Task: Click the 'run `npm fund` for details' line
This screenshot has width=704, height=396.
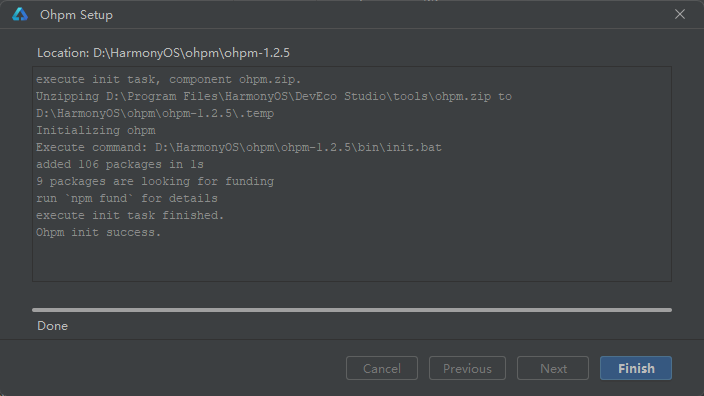Action: [x=127, y=198]
